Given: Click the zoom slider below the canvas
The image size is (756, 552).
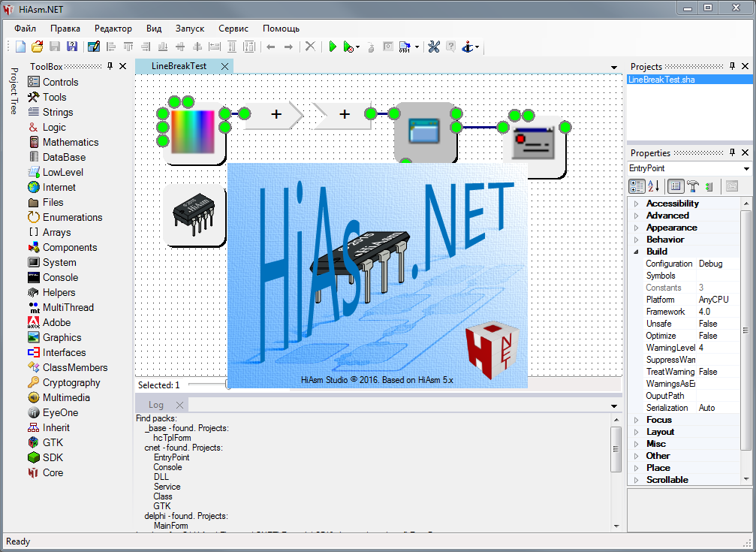Looking at the screenshot, I should [x=208, y=385].
